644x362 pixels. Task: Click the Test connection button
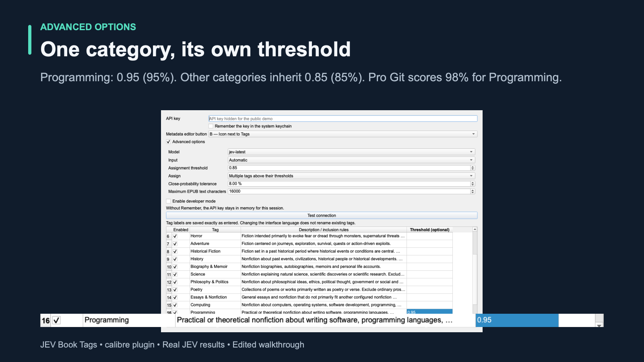(x=322, y=216)
